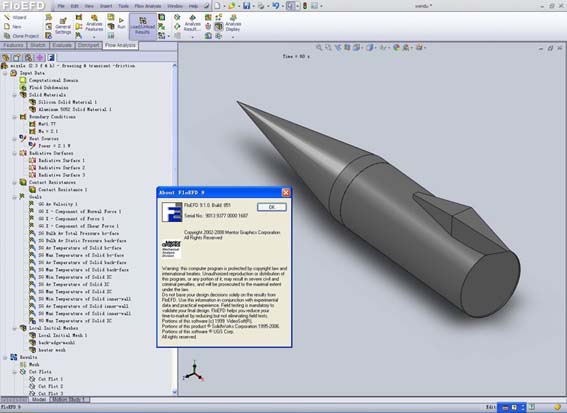
Task: Click the Zoom to Fit magnifier icon
Action: point(319,47)
